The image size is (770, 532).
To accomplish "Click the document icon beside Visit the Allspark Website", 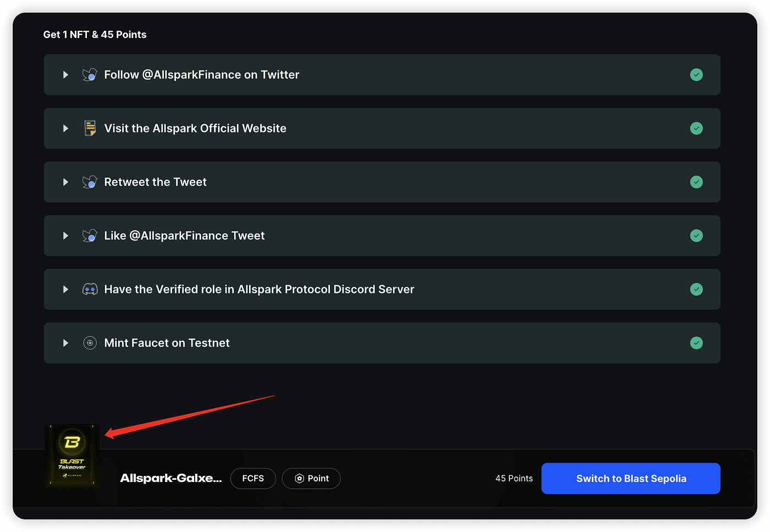I will point(90,129).
